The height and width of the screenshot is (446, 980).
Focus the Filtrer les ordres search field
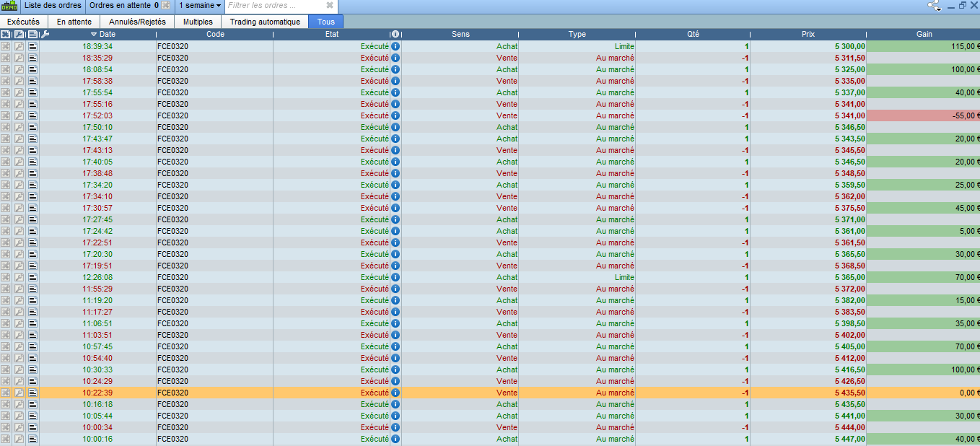tap(274, 6)
